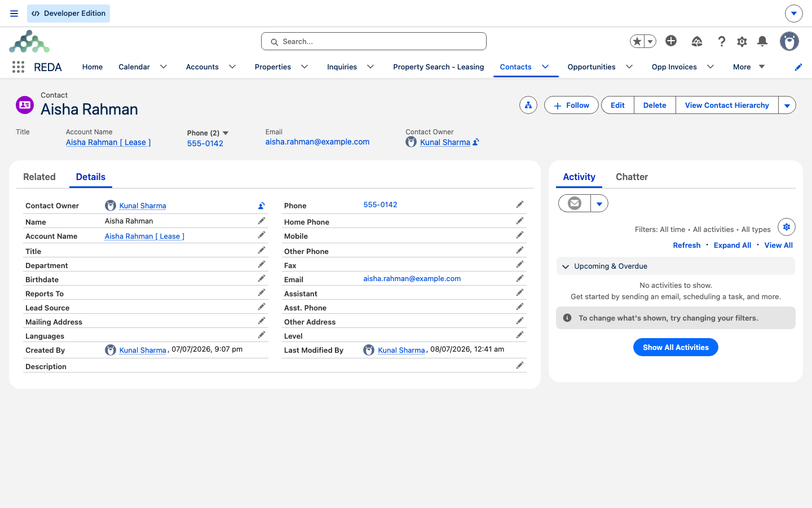Open the Setup gear icon
Screen dimensions: 812x508
coord(742,41)
